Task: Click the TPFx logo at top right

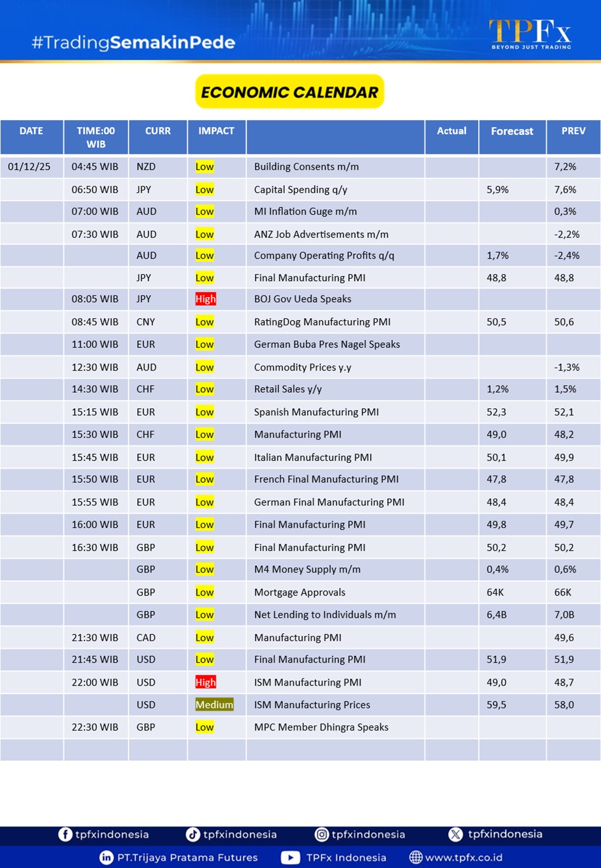Action: coord(530,34)
